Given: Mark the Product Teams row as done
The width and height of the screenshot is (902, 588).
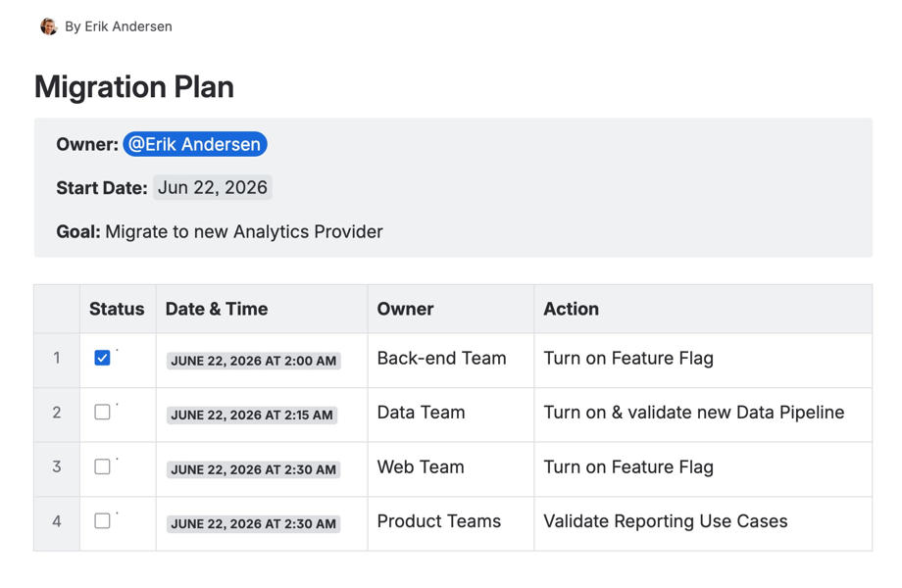Looking at the screenshot, I should 102,521.
